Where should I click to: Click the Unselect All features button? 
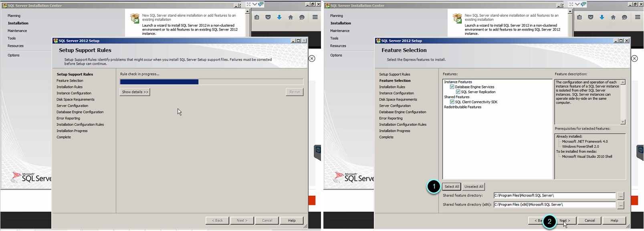click(474, 187)
